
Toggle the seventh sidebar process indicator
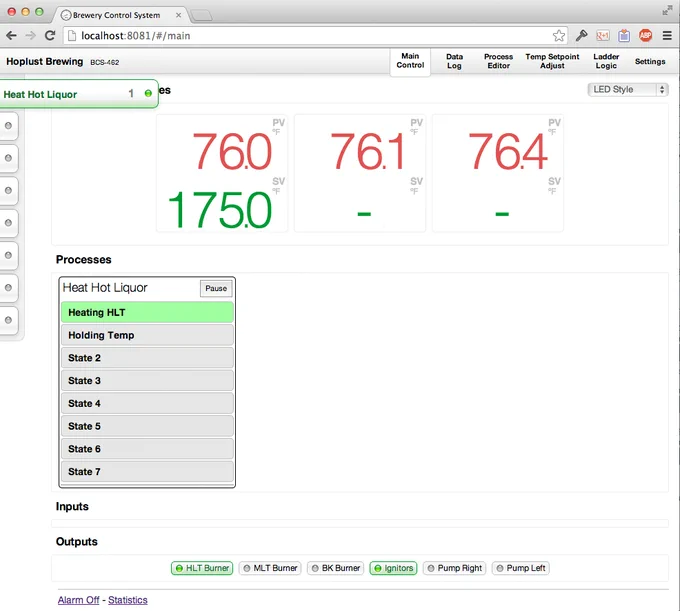click(8, 288)
